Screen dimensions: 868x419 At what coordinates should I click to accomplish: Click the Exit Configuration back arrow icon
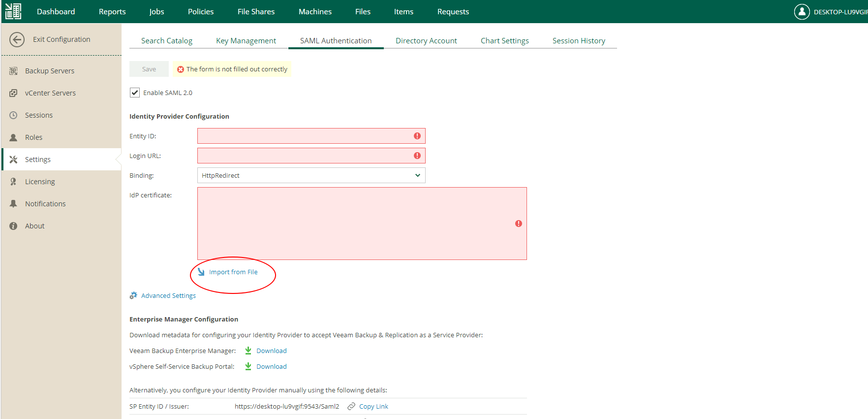pyautogui.click(x=17, y=39)
